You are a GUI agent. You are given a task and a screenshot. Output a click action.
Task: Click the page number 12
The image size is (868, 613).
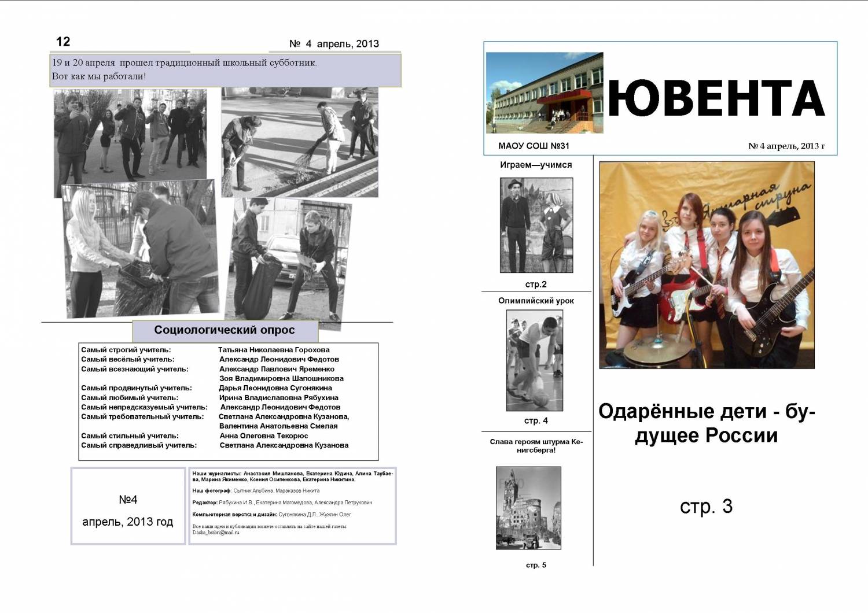coord(63,42)
